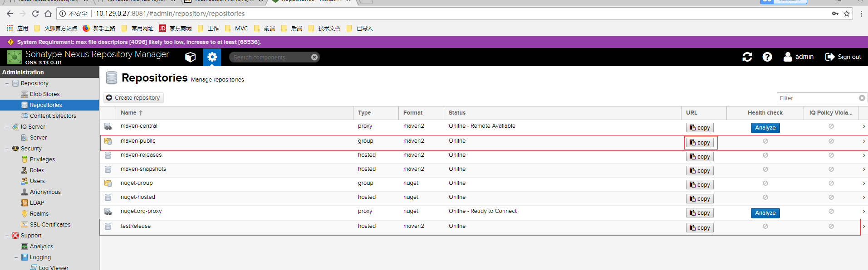Screen dimensions: 868x270
Task: Open nuget-group row details chevron
Action: [x=864, y=183]
